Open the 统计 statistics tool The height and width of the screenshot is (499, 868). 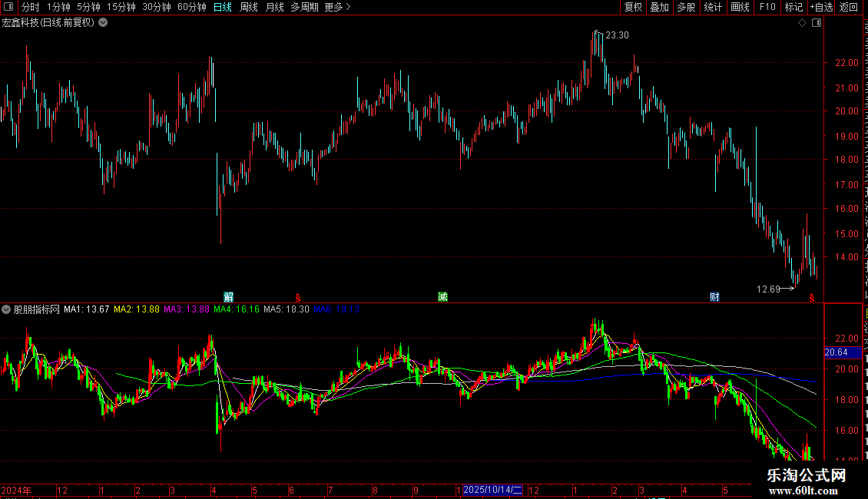[x=713, y=7]
